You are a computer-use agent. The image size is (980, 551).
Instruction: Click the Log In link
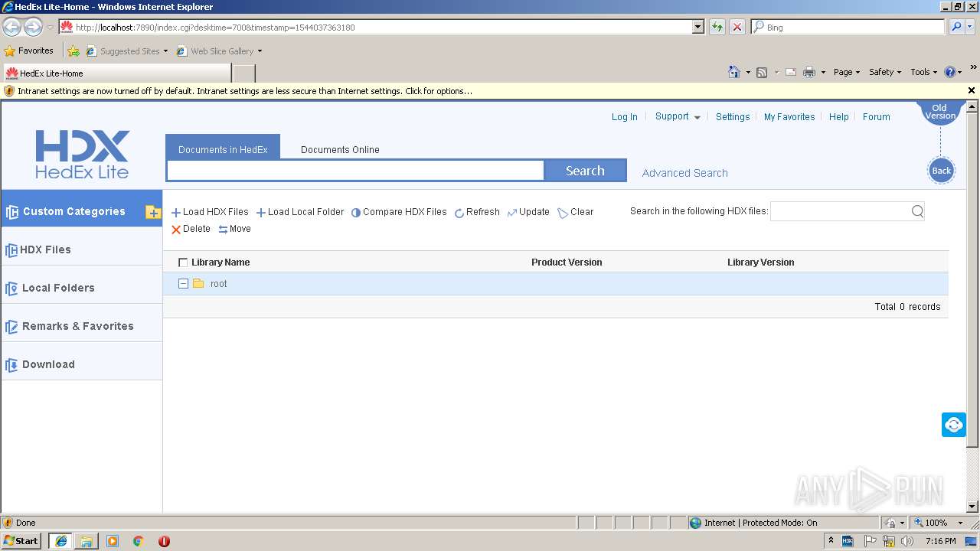624,117
